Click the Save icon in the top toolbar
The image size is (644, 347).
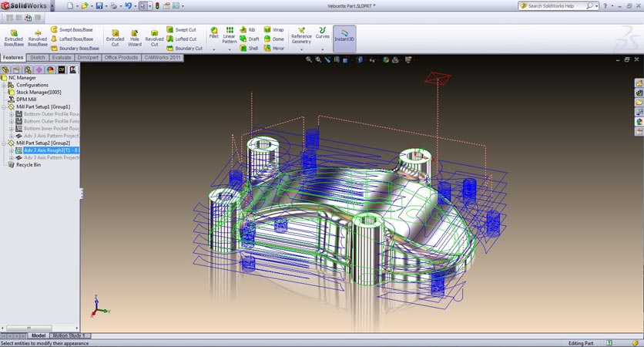[99, 5]
